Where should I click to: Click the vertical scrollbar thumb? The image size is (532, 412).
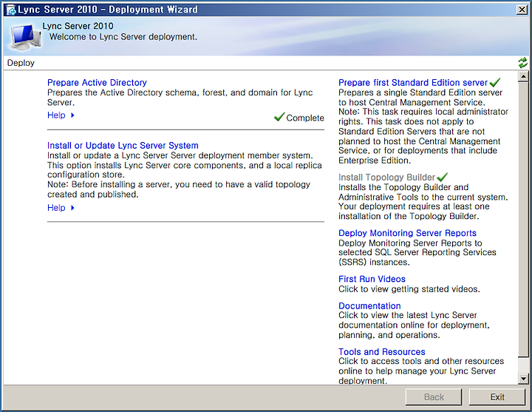point(523,220)
